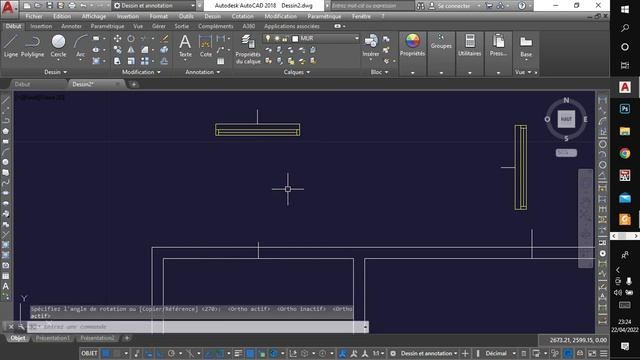Click the text A tool in left toolbar

point(6,287)
